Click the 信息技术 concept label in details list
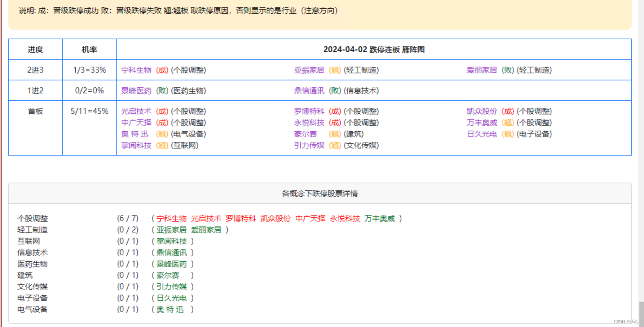 pos(32,252)
